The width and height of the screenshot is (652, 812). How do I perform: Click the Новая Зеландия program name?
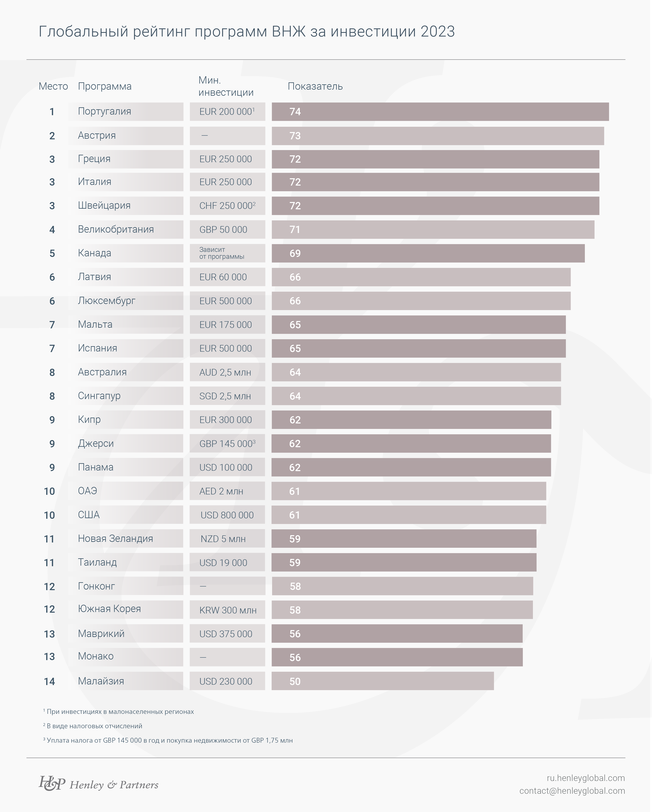pyautogui.click(x=115, y=539)
